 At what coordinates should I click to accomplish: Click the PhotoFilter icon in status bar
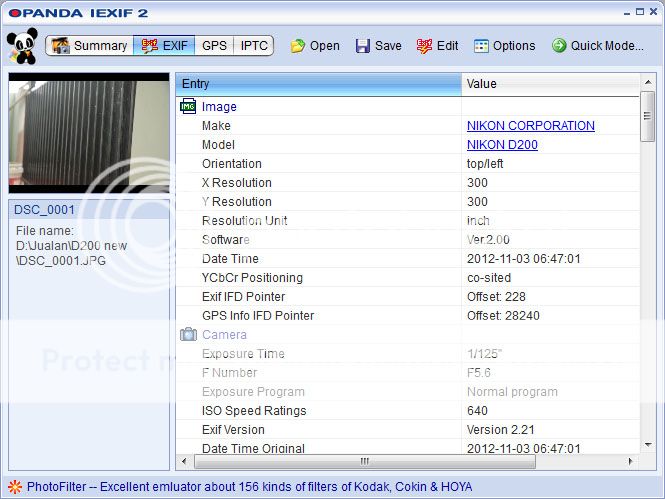pyautogui.click(x=14, y=486)
